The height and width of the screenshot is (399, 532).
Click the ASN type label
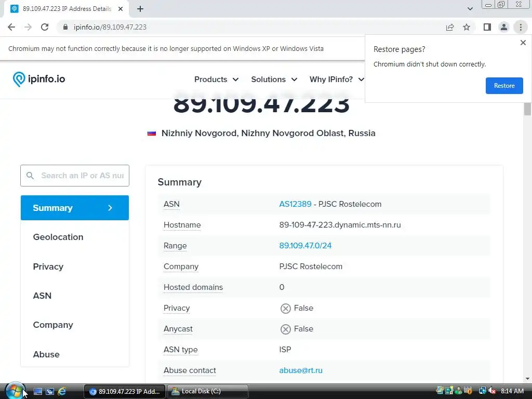tap(180, 350)
